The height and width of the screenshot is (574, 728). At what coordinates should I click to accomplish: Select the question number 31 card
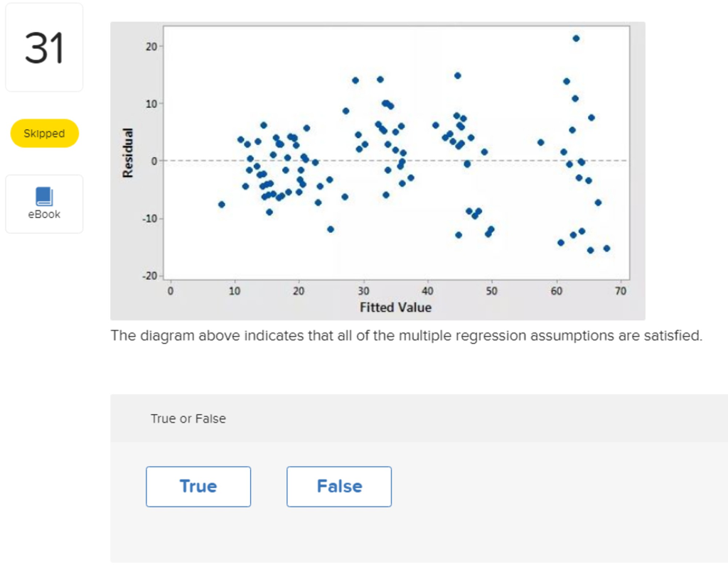[44, 48]
